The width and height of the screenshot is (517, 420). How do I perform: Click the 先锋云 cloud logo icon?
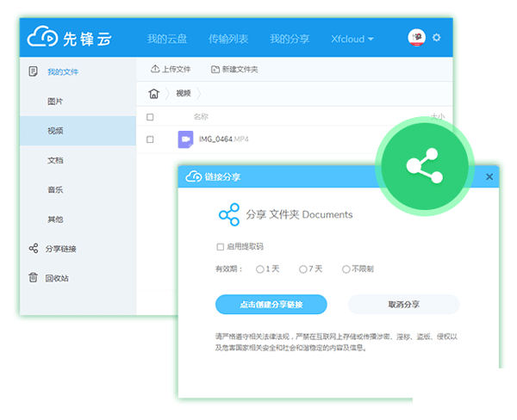[42, 36]
